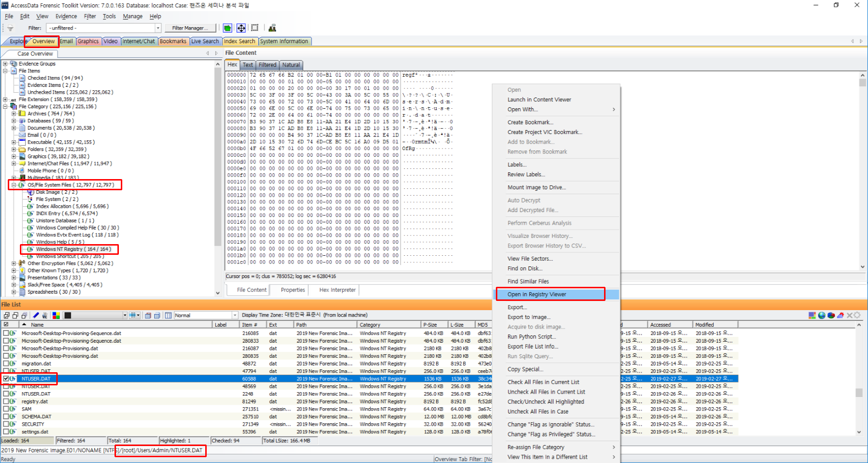Screen dimensions: 868x463
Task: Click the second copy-table icon in File List toolbar
Action: pos(157,315)
